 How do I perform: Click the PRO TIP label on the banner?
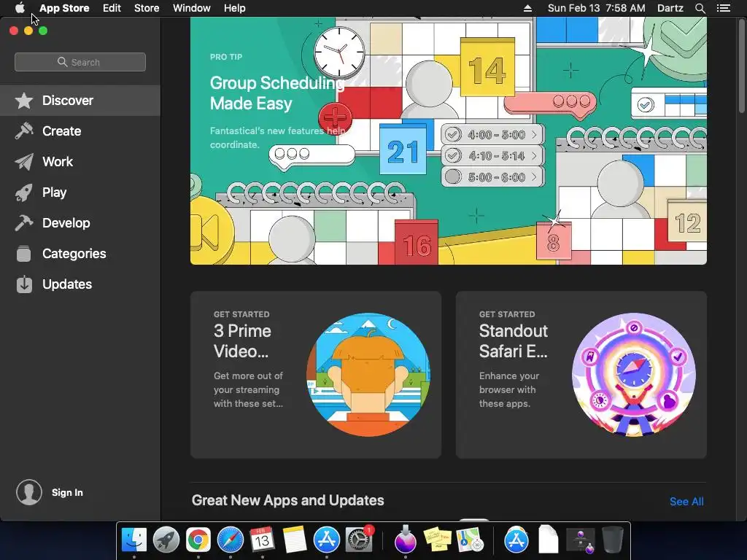coord(226,57)
